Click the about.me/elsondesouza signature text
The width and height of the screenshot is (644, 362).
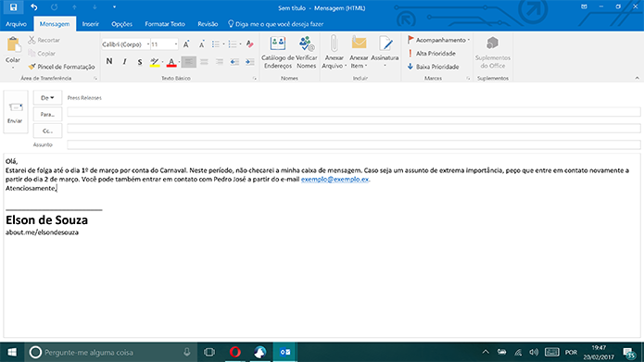coord(42,232)
